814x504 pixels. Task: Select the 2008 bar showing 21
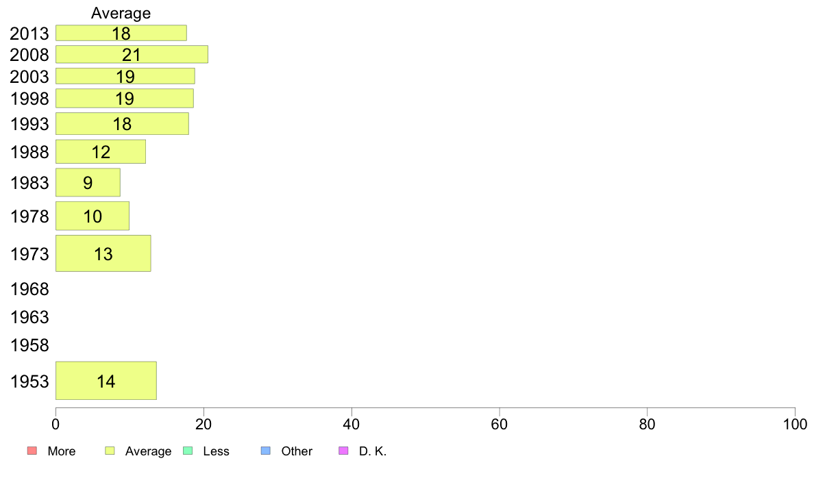click(132, 55)
